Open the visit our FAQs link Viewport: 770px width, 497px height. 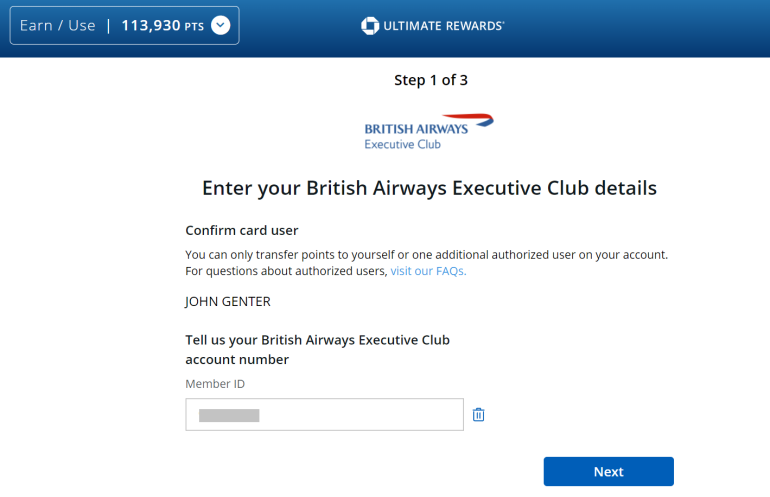pyautogui.click(x=428, y=271)
